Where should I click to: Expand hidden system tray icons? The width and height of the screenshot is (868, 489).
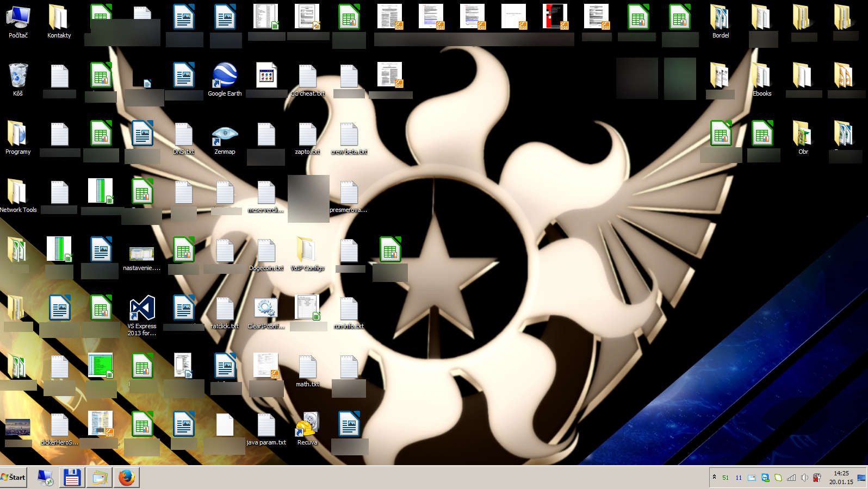click(714, 477)
